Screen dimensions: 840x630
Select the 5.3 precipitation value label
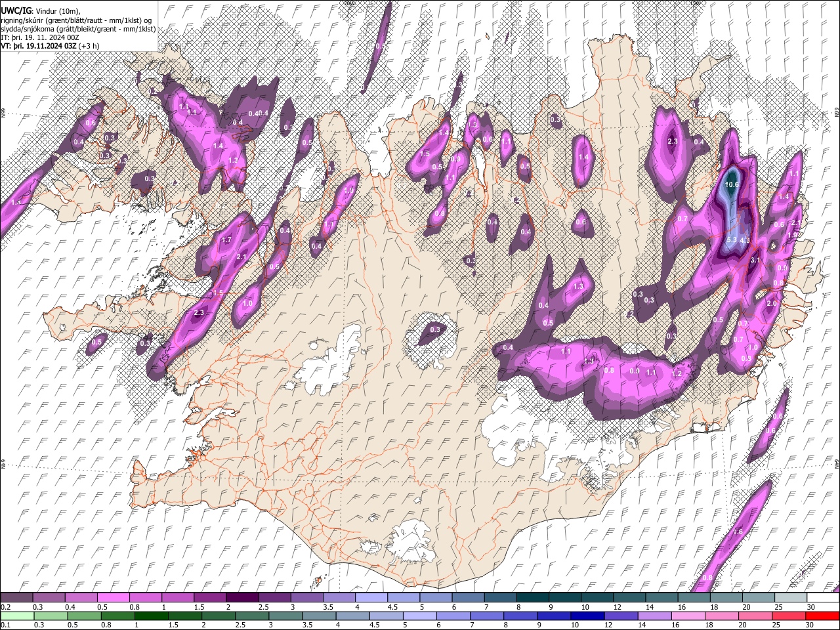(x=732, y=240)
